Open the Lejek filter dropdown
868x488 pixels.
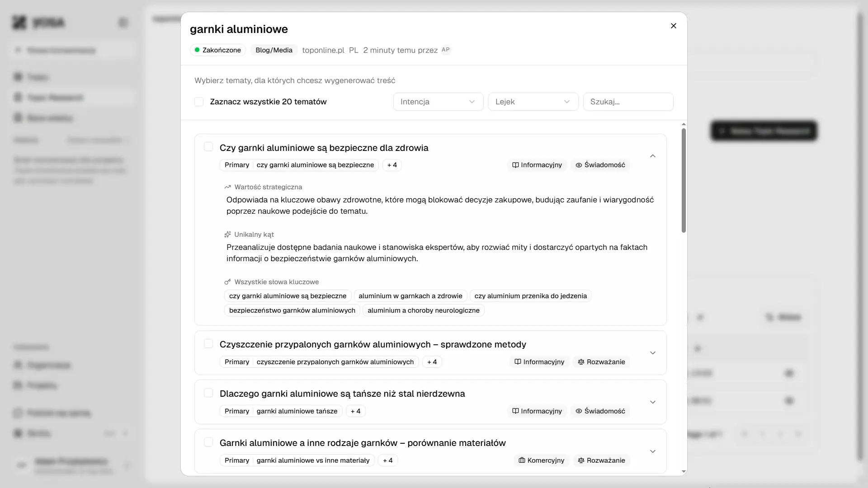pos(533,102)
